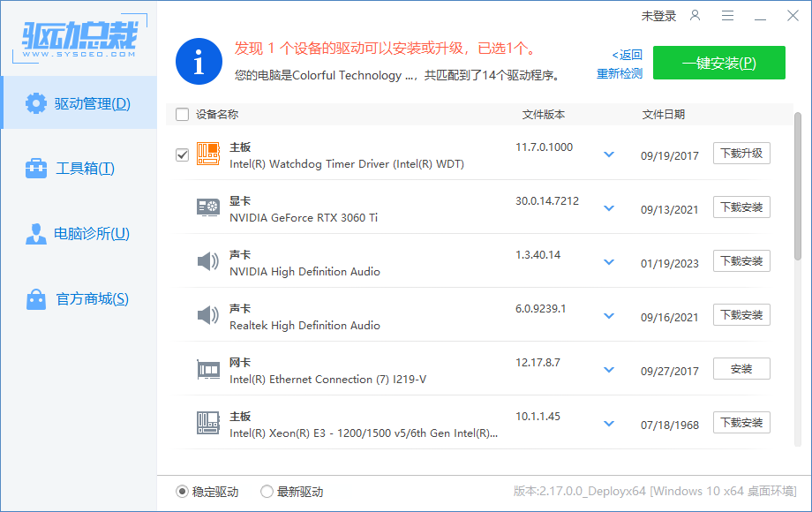Click the Intel(R) Xeon(R) E3 driver name text
This screenshot has height=512, width=812.
(x=364, y=433)
